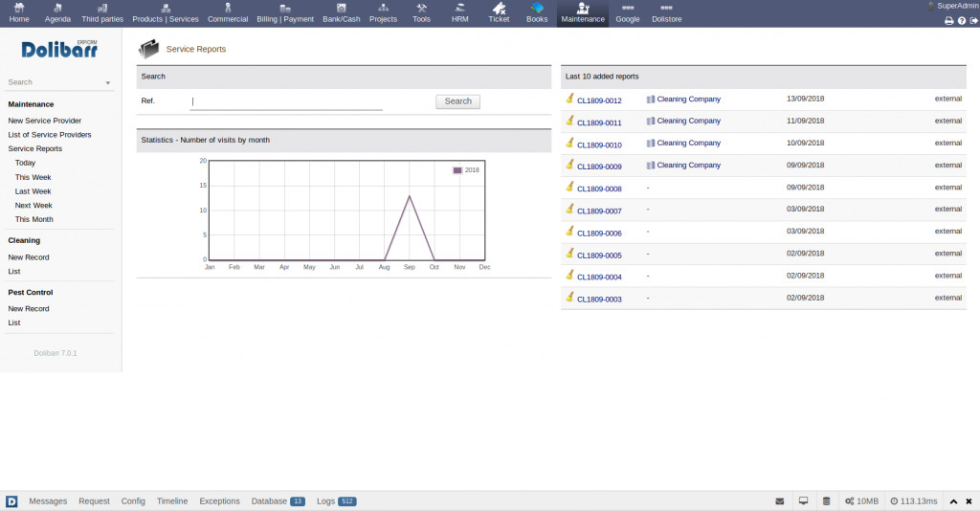Screen dimensions: 980x511
Task: Open the help question mark icon
Action: click(x=961, y=20)
